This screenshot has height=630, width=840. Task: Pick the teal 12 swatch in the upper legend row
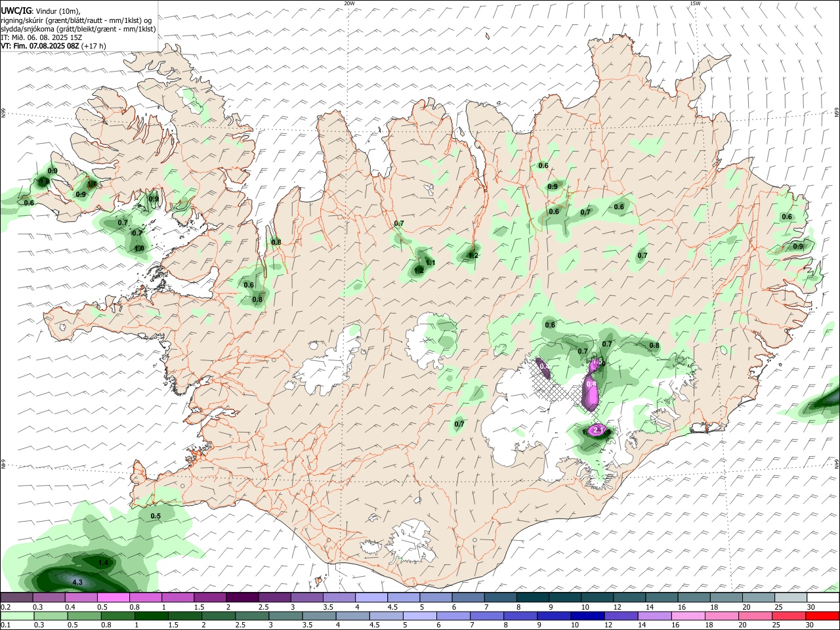coord(630,597)
